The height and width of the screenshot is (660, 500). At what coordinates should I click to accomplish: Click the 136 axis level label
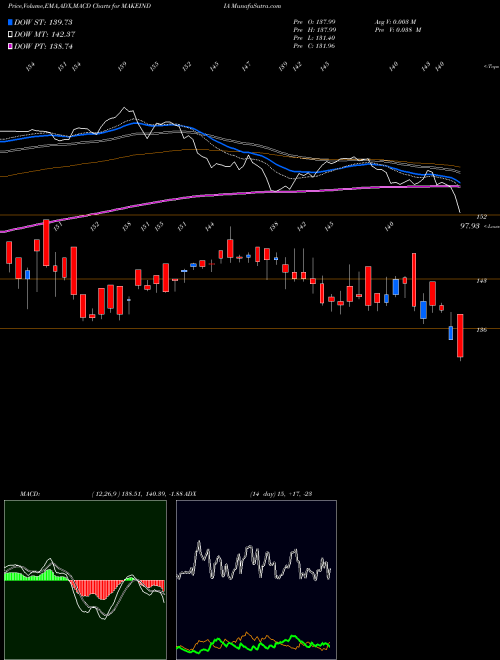pos(481,330)
